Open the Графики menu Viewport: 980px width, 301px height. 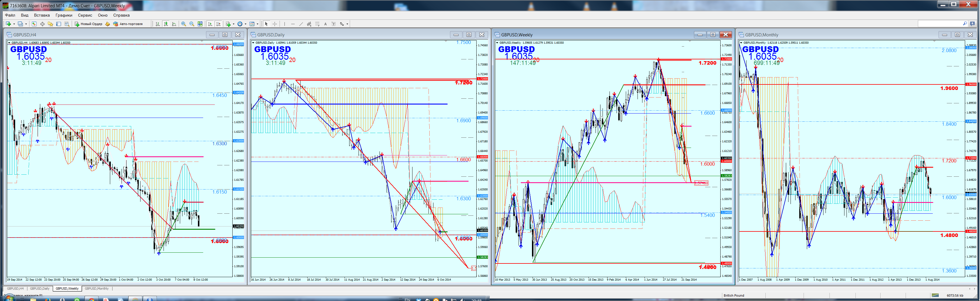point(64,15)
